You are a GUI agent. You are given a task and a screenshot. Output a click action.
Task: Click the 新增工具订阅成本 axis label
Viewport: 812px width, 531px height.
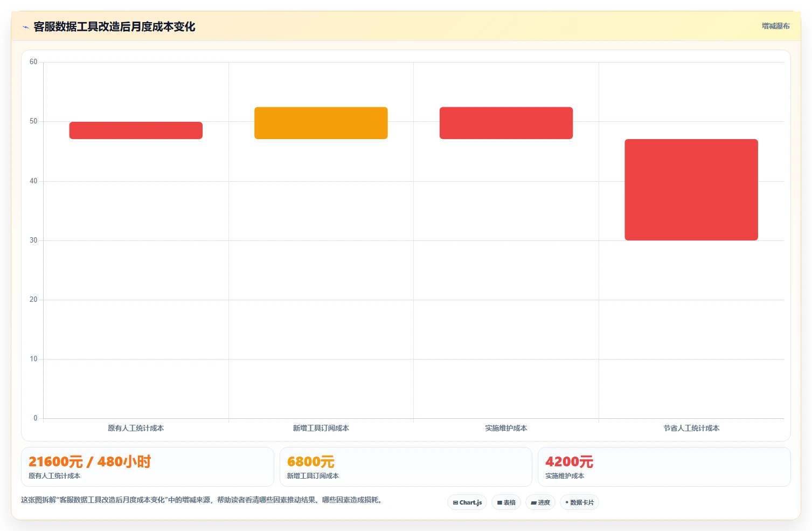[x=321, y=428]
